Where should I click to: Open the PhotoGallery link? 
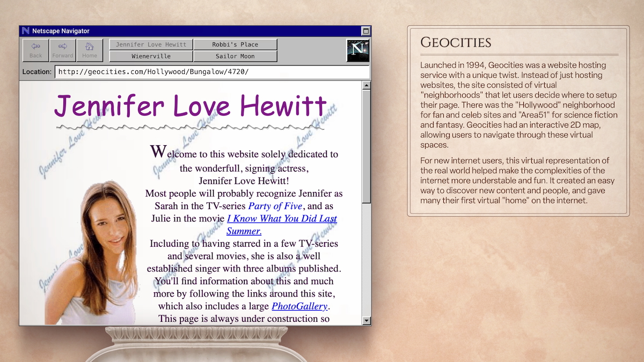299,306
